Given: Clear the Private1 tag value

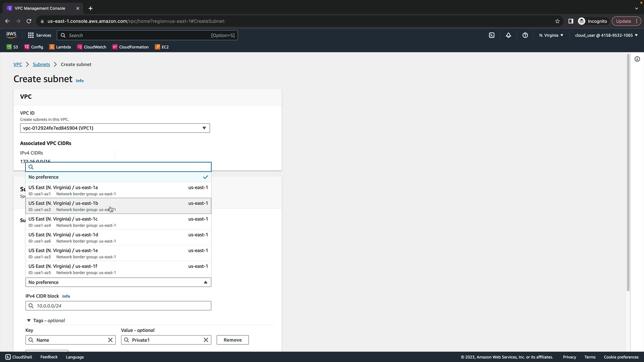Looking at the screenshot, I should point(206,340).
